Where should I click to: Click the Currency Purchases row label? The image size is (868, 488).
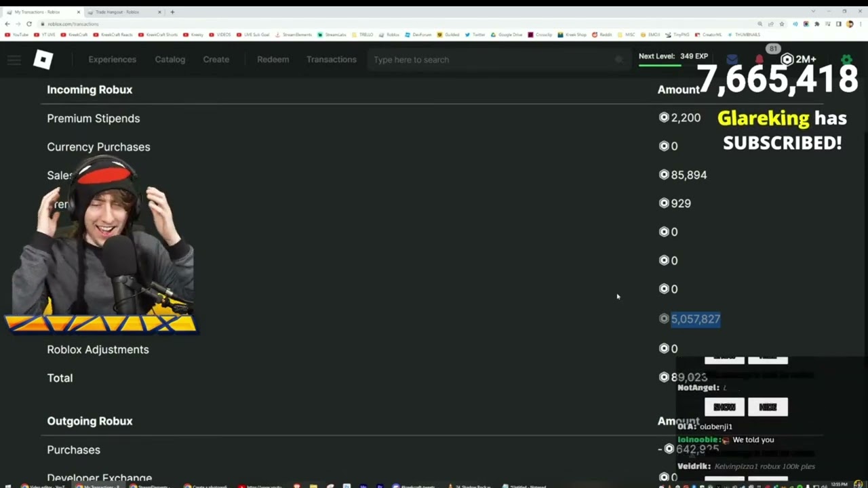(x=98, y=147)
